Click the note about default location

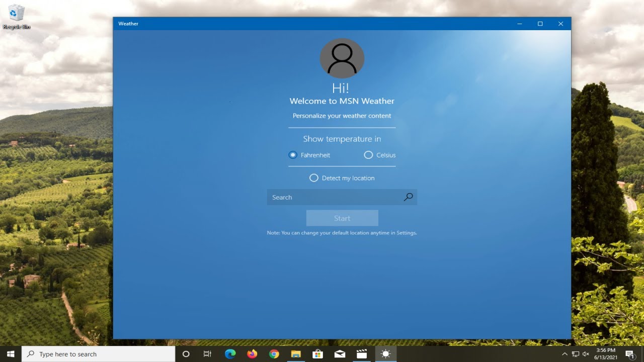click(342, 233)
